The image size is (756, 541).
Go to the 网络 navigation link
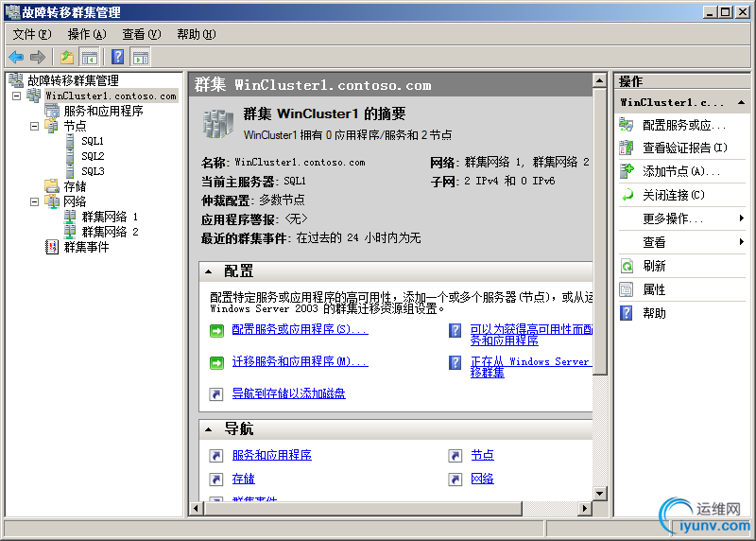click(x=482, y=479)
